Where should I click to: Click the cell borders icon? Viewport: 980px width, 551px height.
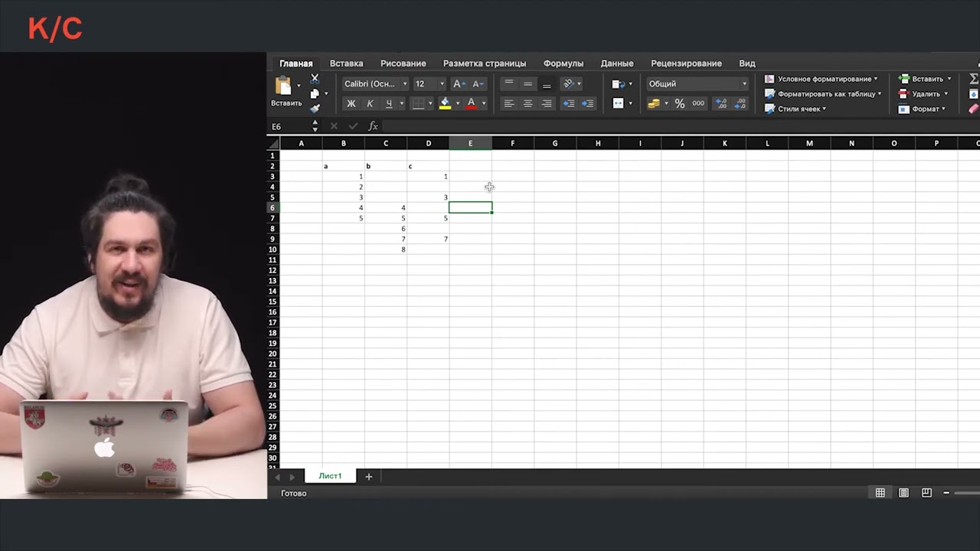tap(418, 103)
